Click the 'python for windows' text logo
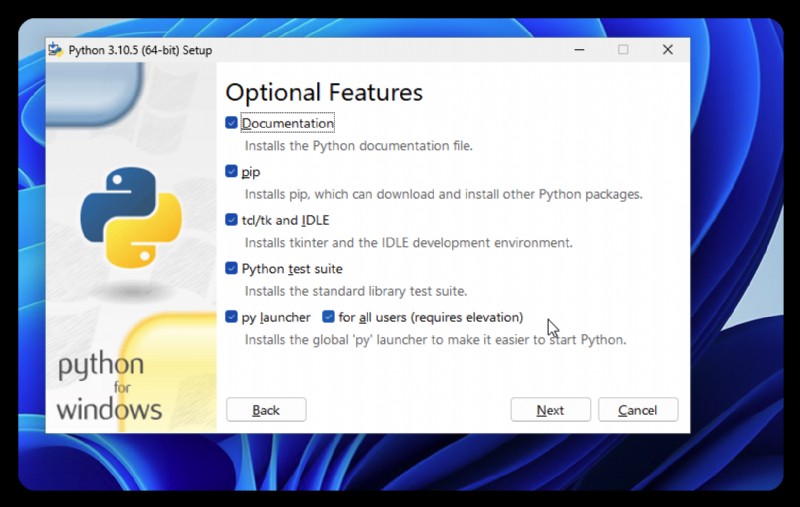This screenshot has width=800, height=507. pyautogui.click(x=109, y=386)
